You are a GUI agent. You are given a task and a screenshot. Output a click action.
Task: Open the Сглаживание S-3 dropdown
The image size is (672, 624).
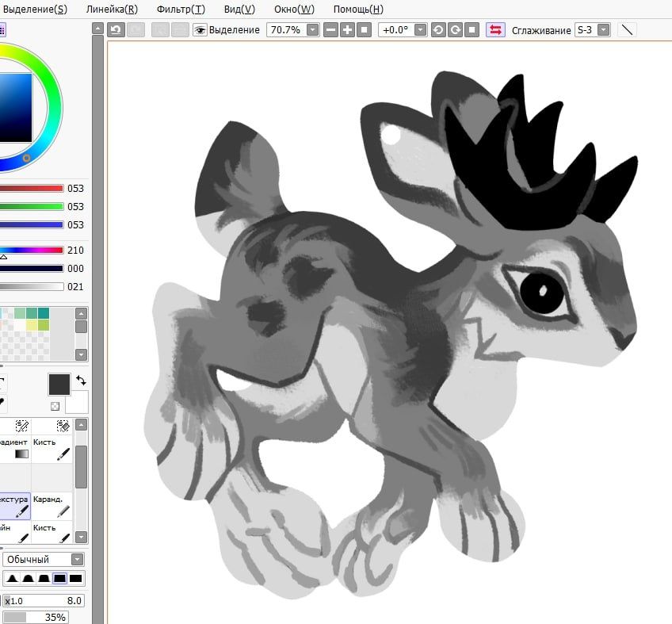point(603,30)
